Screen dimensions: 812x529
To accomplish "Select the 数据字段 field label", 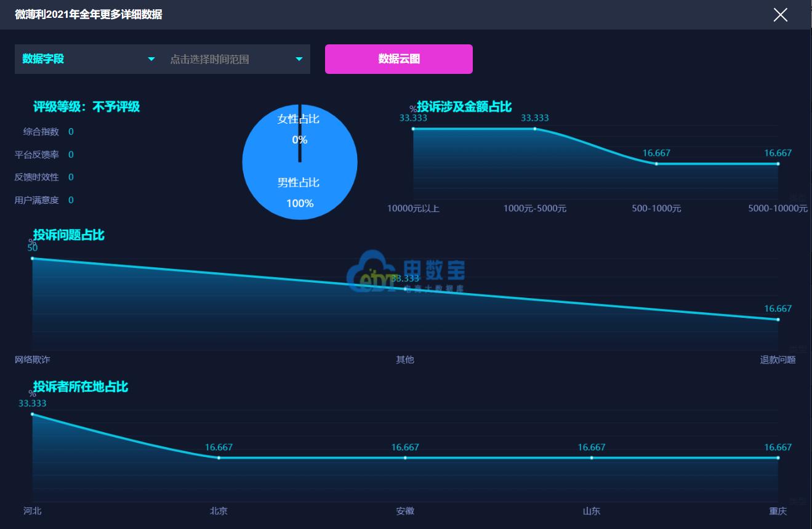I will 43,59.
